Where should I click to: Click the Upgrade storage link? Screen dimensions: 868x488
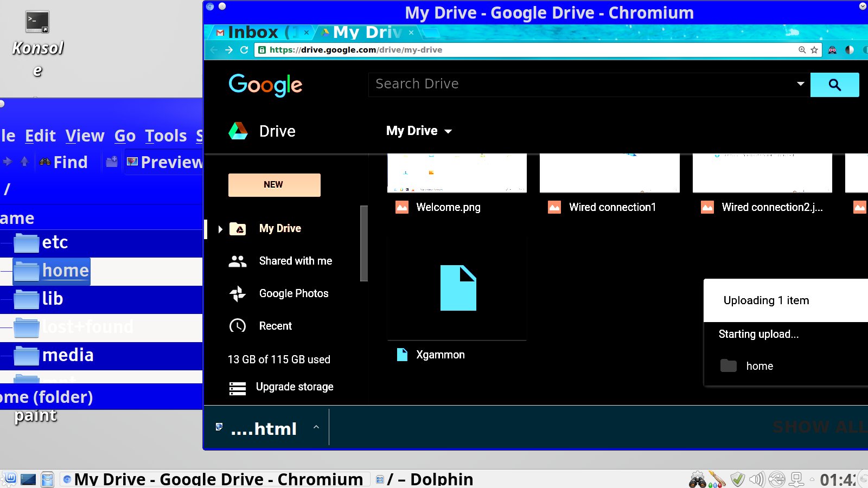tap(295, 387)
